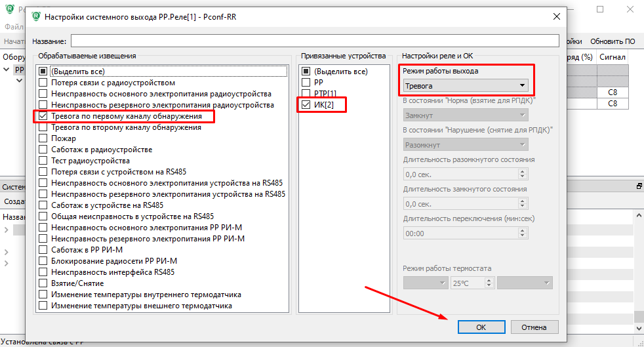Tick 'Саботаж в радиоустройстве' checkbox
Screen dimensions: 644x347
(x=43, y=150)
